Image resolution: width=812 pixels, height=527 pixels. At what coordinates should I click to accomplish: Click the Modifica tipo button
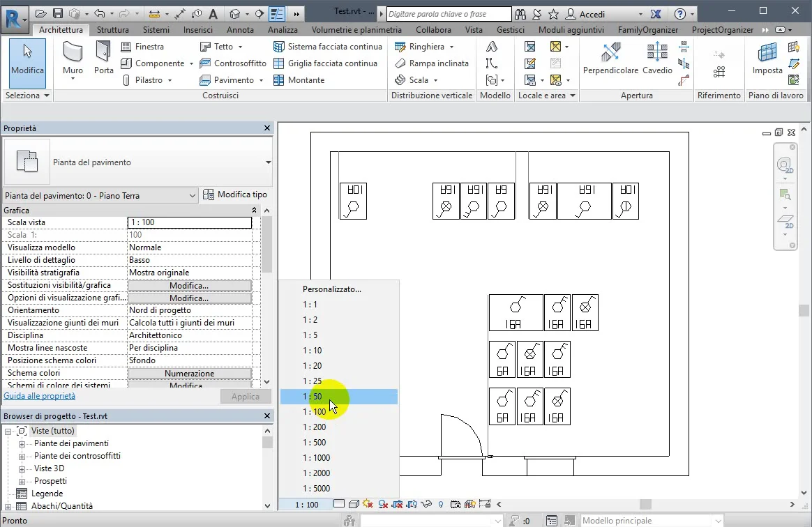[235, 194]
